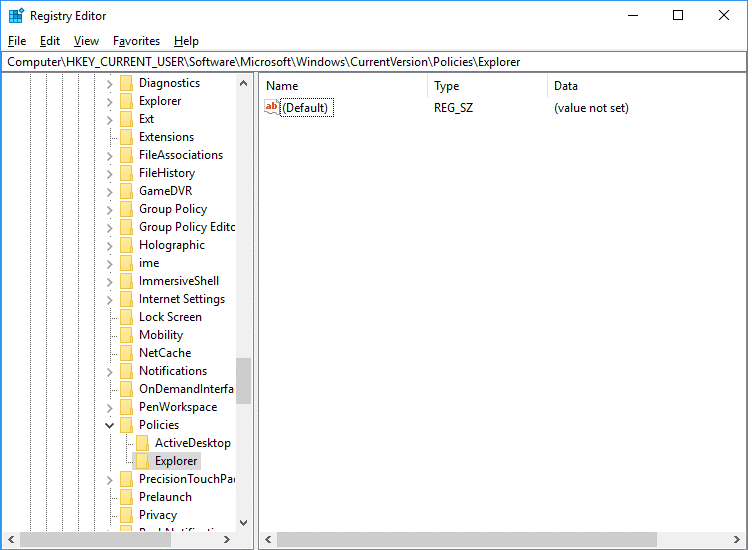Select the (Default) value entry
The height and width of the screenshot is (550, 752).
pyautogui.click(x=306, y=108)
